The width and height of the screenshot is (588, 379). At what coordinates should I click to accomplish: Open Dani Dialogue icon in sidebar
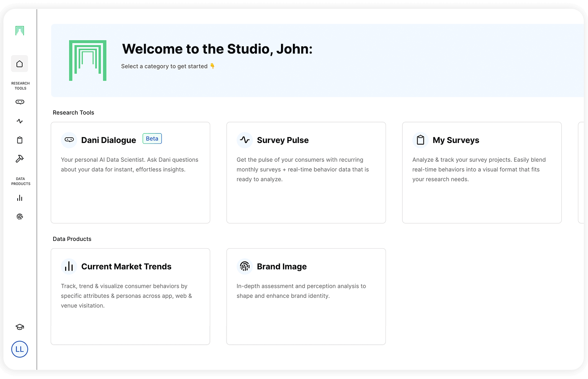pyautogui.click(x=20, y=102)
